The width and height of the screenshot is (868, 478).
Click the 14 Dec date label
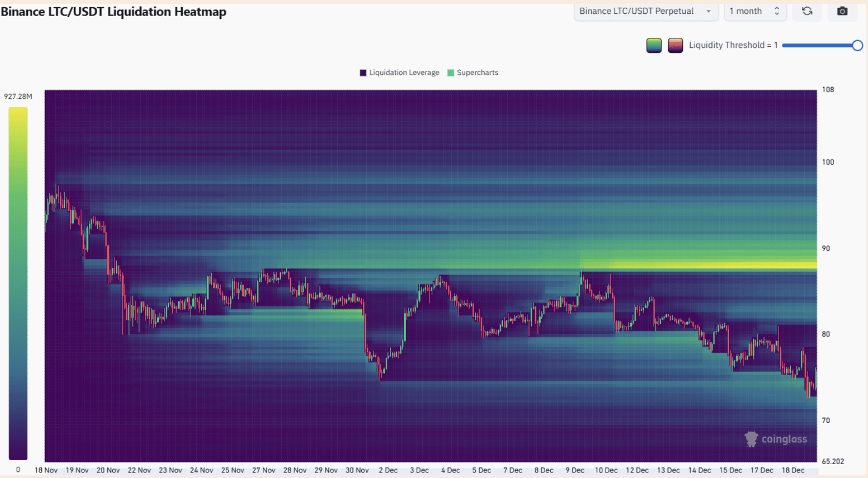(x=700, y=470)
